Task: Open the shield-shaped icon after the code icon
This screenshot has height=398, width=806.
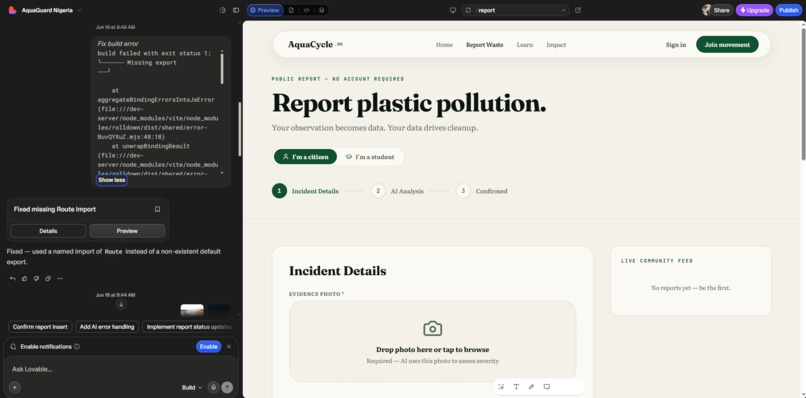Action: point(321,10)
